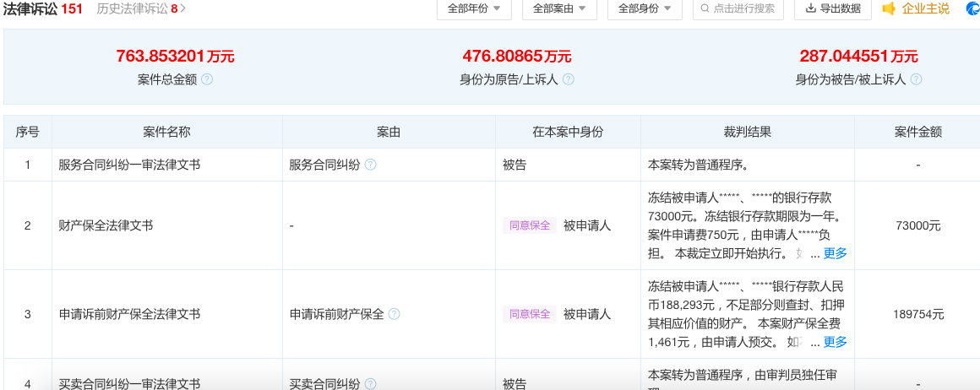This screenshot has width=980, height=390.
Task: Open the 全部身份 identity filter dropdown
Action: point(645,8)
